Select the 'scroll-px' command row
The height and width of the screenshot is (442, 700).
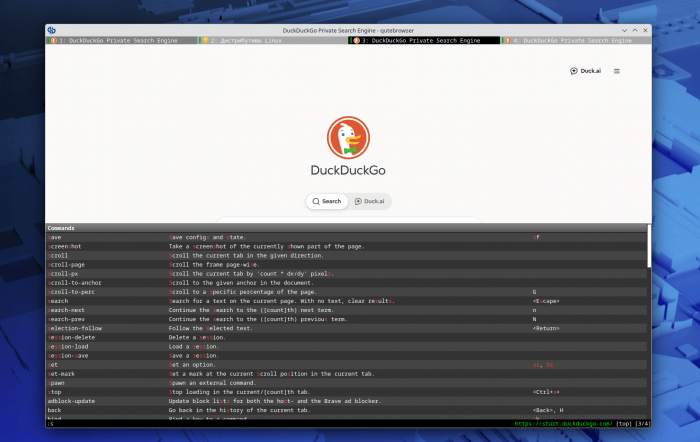347,274
